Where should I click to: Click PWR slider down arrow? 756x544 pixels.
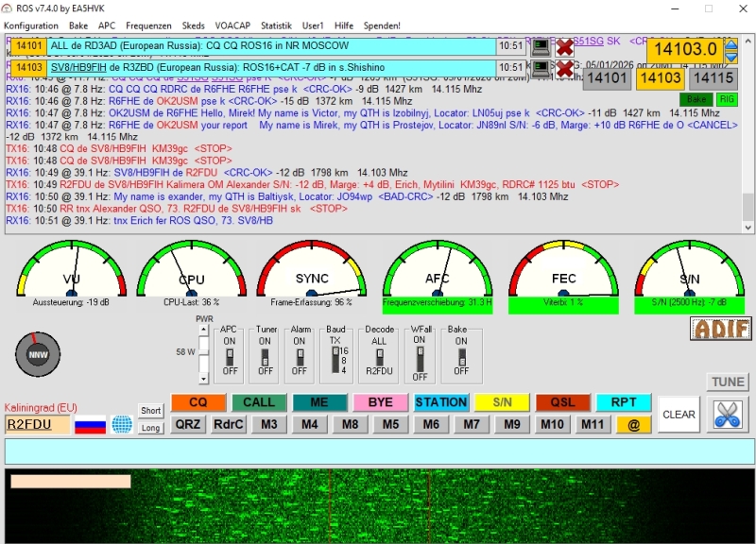tap(203, 379)
